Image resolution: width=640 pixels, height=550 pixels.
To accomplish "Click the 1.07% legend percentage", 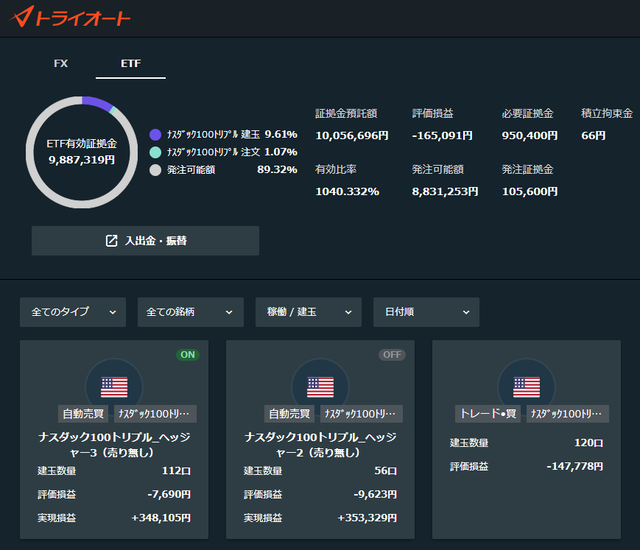I will 281,152.
